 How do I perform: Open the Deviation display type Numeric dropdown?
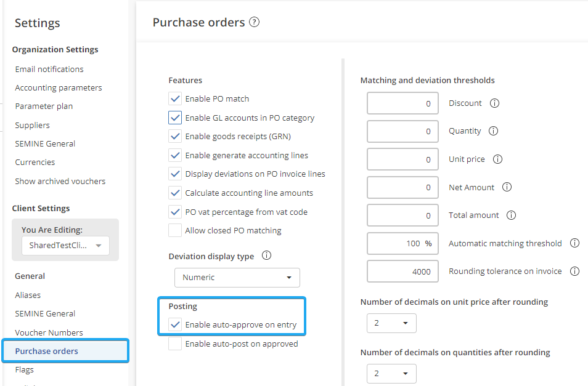237,278
